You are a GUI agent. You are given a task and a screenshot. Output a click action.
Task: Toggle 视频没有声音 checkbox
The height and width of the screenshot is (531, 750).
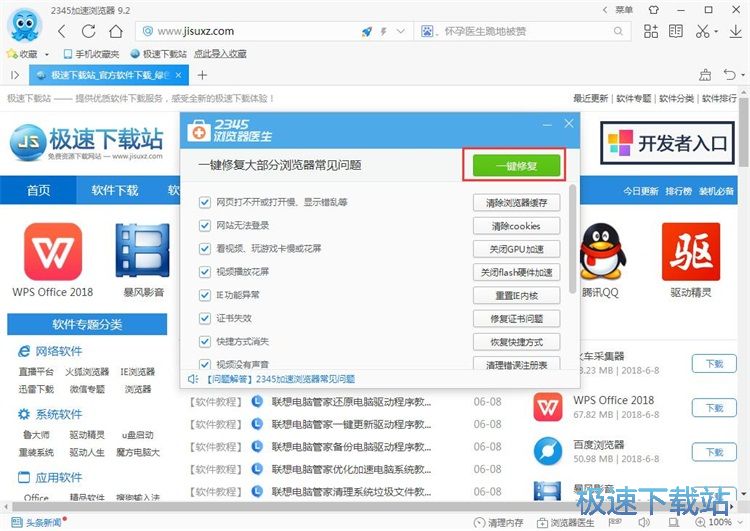205,364
